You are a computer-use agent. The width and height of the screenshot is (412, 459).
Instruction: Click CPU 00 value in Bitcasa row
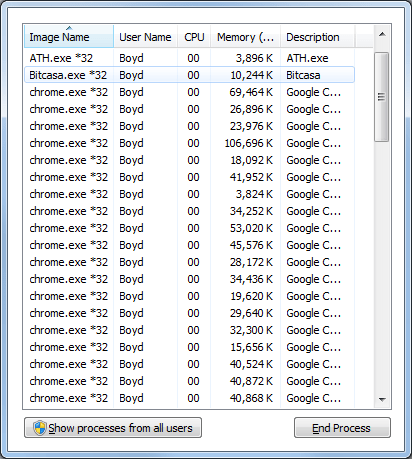[193, 75]
